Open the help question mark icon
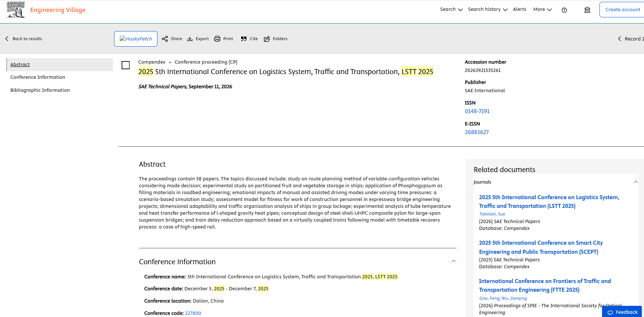 [x=564, y=10]
